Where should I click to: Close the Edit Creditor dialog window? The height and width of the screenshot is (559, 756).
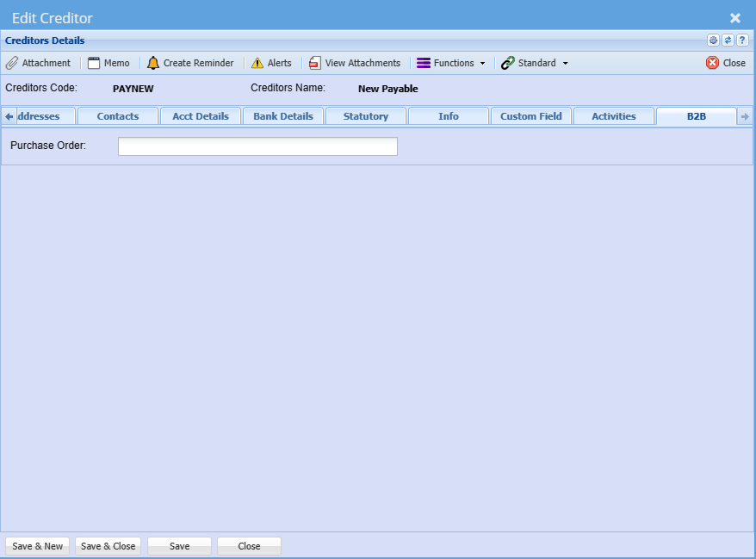click(x=734, y=18)
